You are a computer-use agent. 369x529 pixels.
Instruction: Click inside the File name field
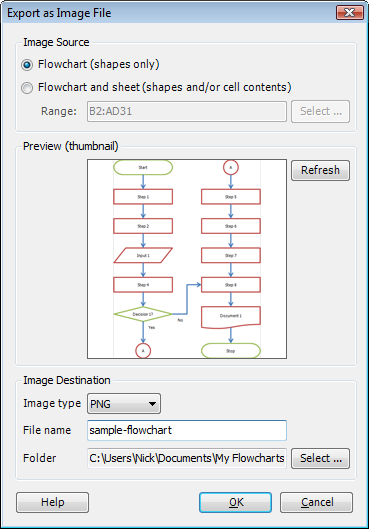pos(187,430)
